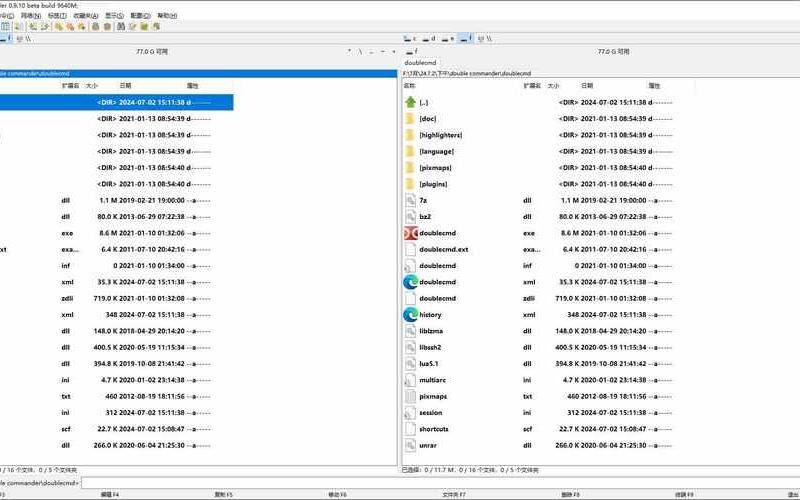
Task: Open network \\ in left drive bar
Action: pyautogui.click(x=24, y=39)
